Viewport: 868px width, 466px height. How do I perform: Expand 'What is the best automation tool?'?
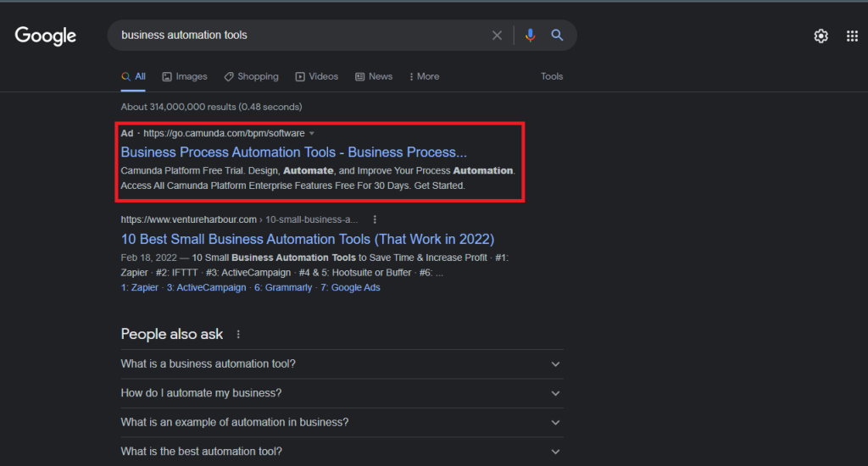point(342,452)
